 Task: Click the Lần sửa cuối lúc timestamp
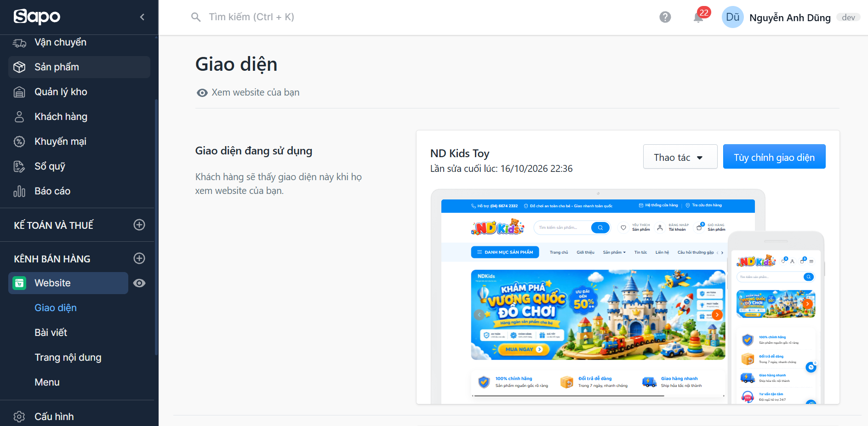(501, 169)
